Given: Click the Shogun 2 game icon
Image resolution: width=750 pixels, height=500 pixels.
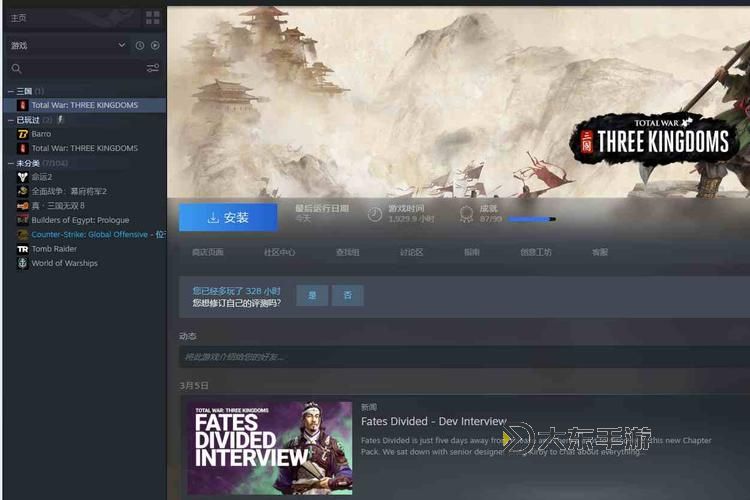Looking at the screenshot, I should (x=22, y=191).
